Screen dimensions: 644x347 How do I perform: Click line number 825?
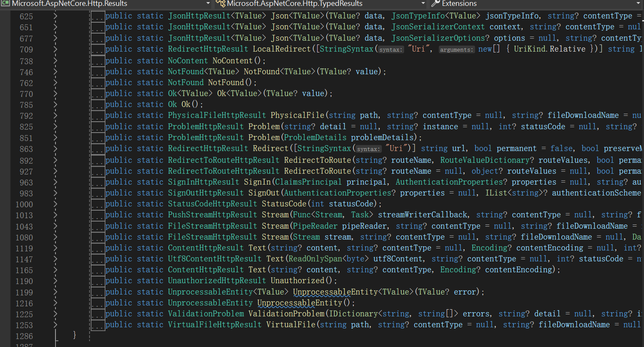coord(26,127)
